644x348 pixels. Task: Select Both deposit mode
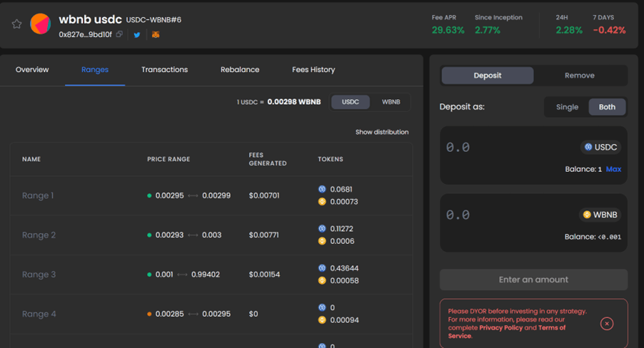click(607, 107)
